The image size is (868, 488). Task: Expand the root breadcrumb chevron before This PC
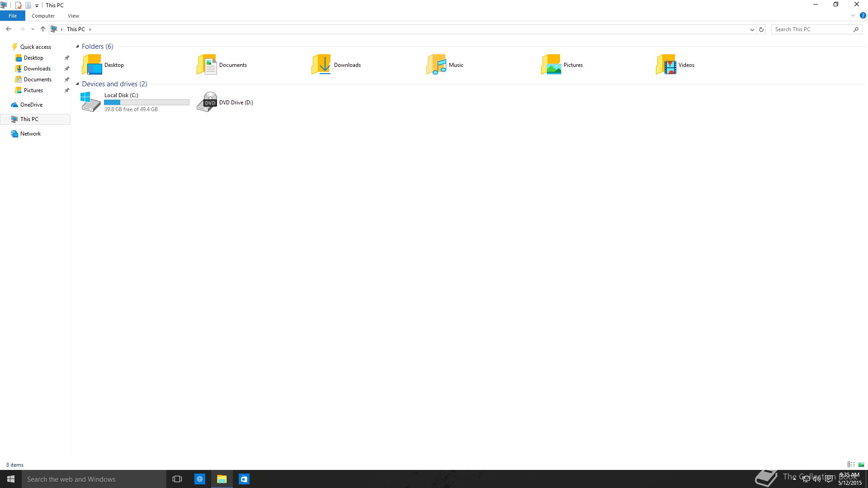click(x=61, y=29)
